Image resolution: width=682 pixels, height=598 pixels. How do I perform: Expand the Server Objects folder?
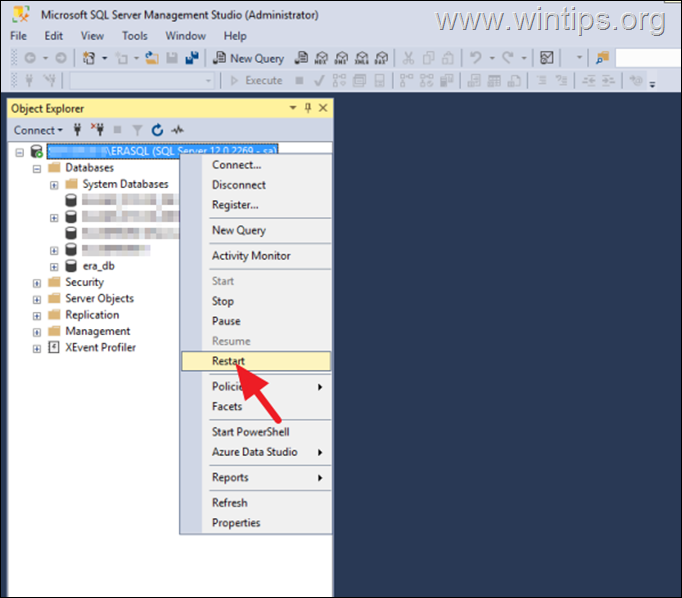click(37, 300)
